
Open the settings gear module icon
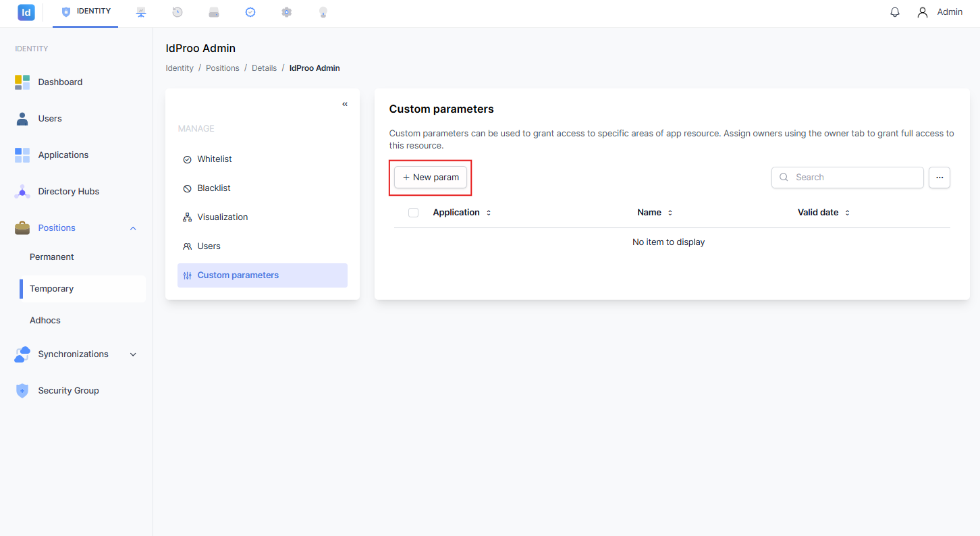[x=287, y=12]
